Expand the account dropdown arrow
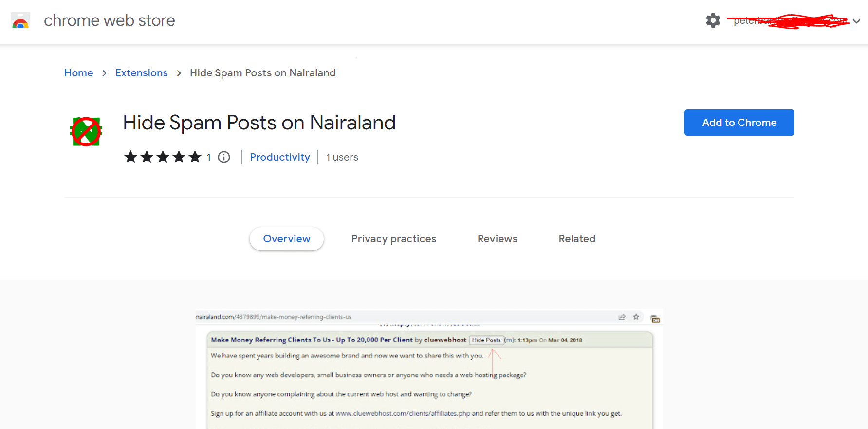The width and height of the screenshot is (868, 429). pyautogui.click(x=857, y=21)
